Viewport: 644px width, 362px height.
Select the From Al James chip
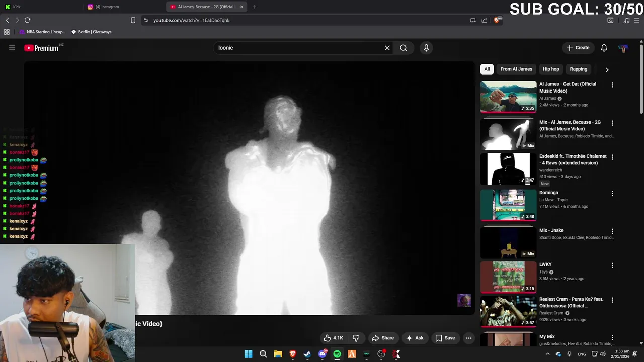[516, 69]
